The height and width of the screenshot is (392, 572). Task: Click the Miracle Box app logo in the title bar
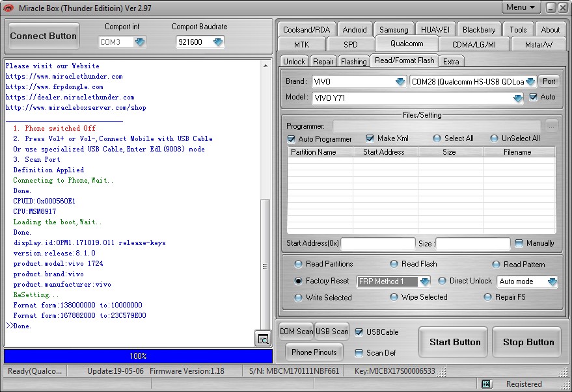(8, 8)
